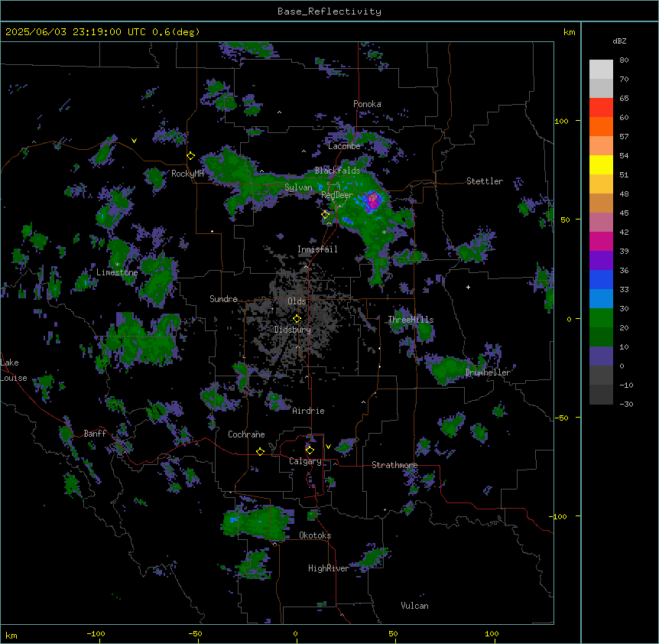This screenshot has height=644, width=659.
Task: Click the Olds town label
Action: click(x=297, y=301)
